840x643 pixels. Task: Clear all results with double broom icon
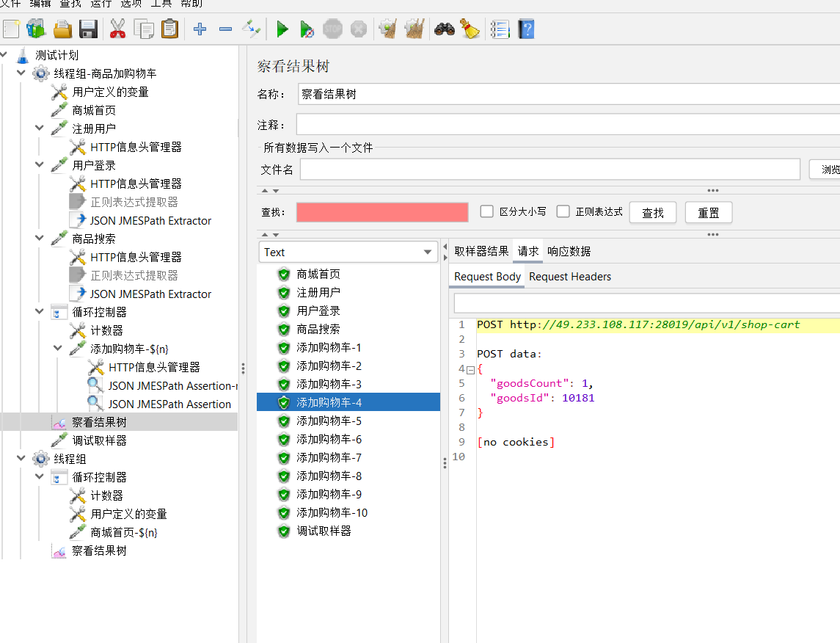coord(414,29)
